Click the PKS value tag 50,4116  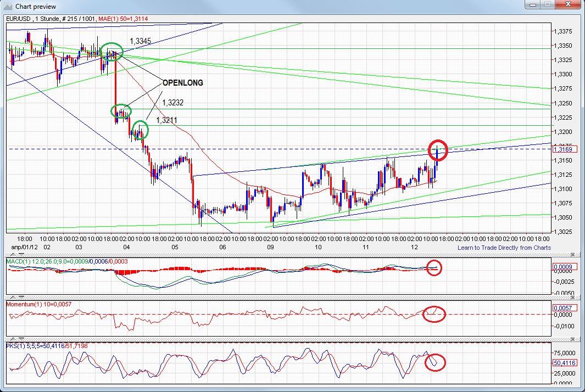pyautogui.click(x=564, y=363)
